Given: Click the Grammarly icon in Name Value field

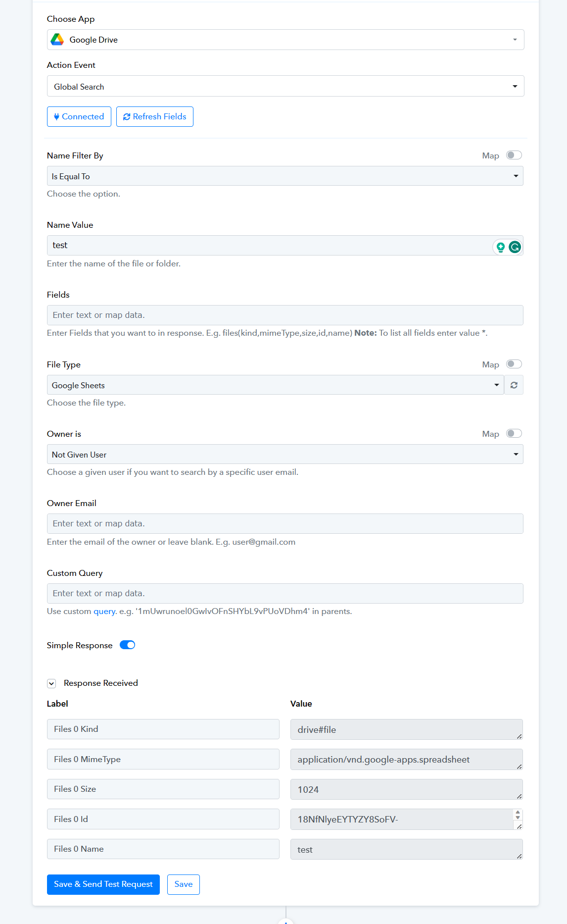Looking at the screenshot, I should click(x=515, y=247).
